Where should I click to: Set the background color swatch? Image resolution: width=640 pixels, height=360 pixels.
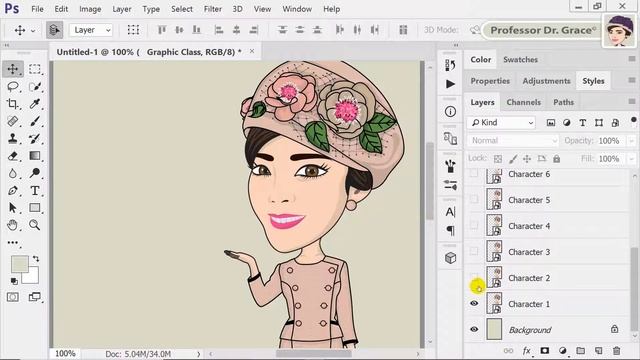pyautogui.click(x=33, y=278)
